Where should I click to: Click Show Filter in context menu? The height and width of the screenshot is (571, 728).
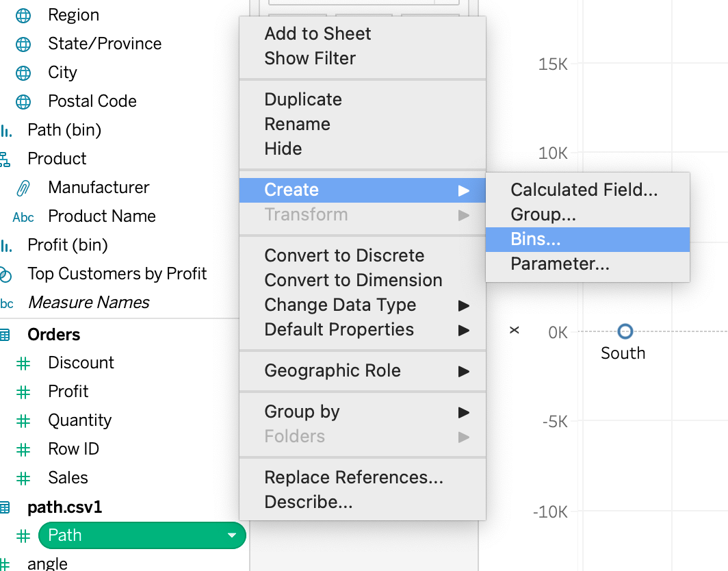pyautogui.click(x=310, y=58)
